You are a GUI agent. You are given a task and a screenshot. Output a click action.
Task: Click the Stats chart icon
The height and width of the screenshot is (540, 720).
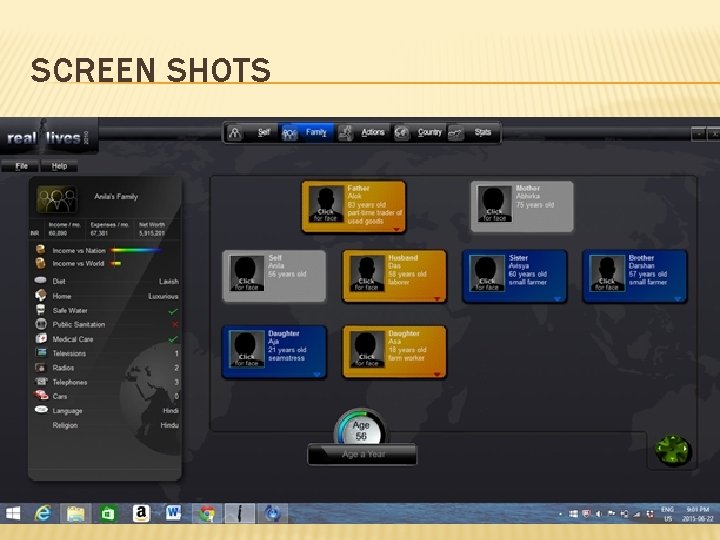click(x=456, y=133)
